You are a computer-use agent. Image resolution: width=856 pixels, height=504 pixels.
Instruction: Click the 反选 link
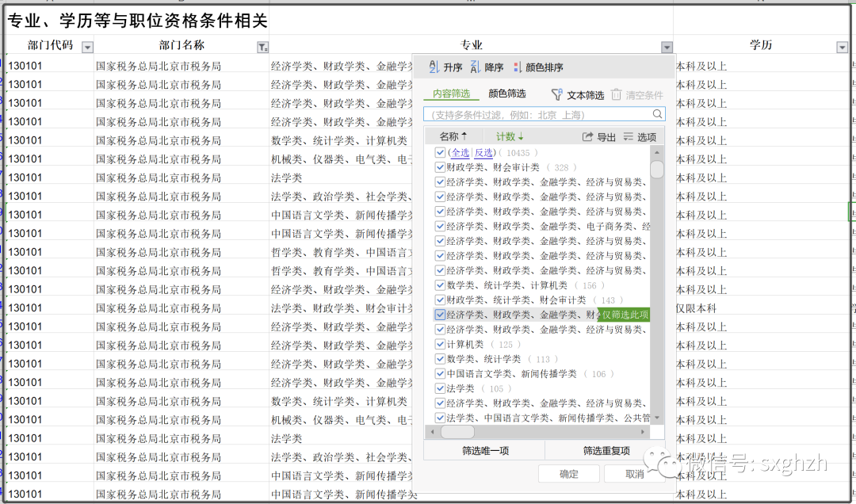click(483, 153)
